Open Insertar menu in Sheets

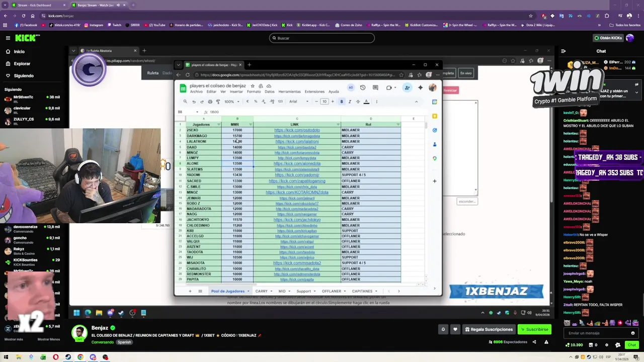(x=236, y=92)
